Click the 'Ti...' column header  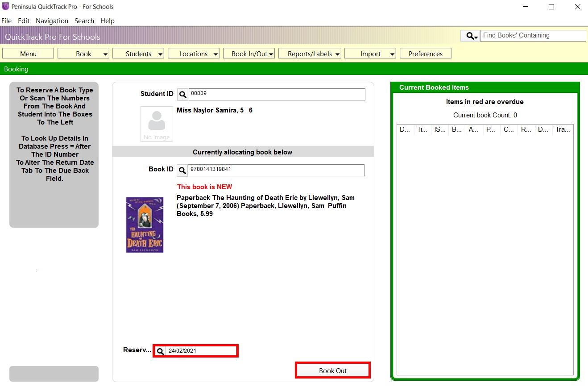click(x=422, y=130)
